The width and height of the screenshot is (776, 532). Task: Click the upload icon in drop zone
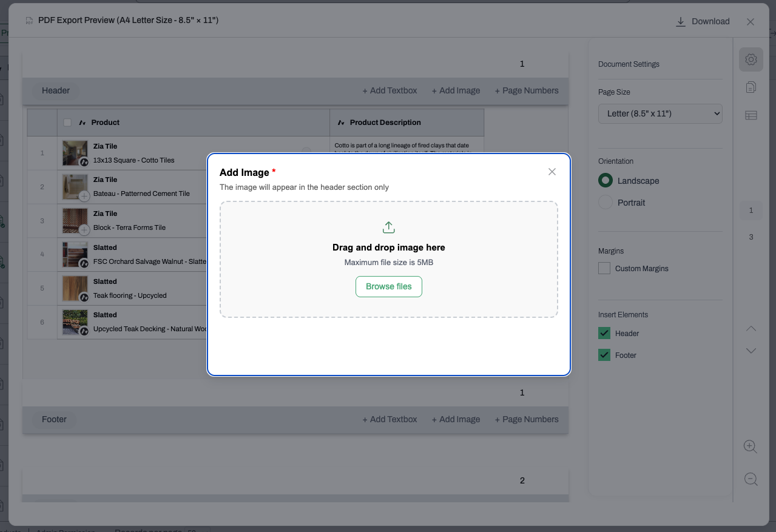point(389,227)
